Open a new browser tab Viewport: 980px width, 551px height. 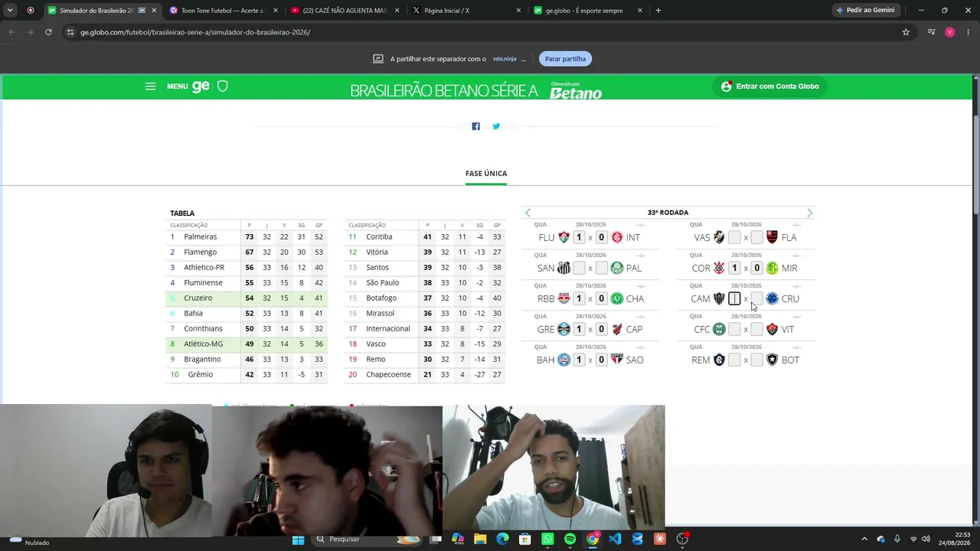point(658,11)
